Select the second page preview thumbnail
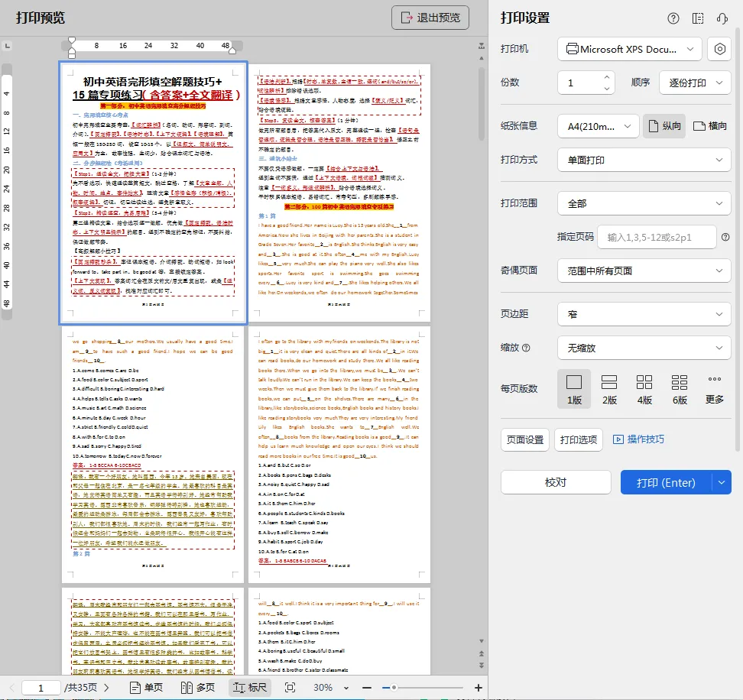Viewport: 743px width, 700px height. pos(339,193)
